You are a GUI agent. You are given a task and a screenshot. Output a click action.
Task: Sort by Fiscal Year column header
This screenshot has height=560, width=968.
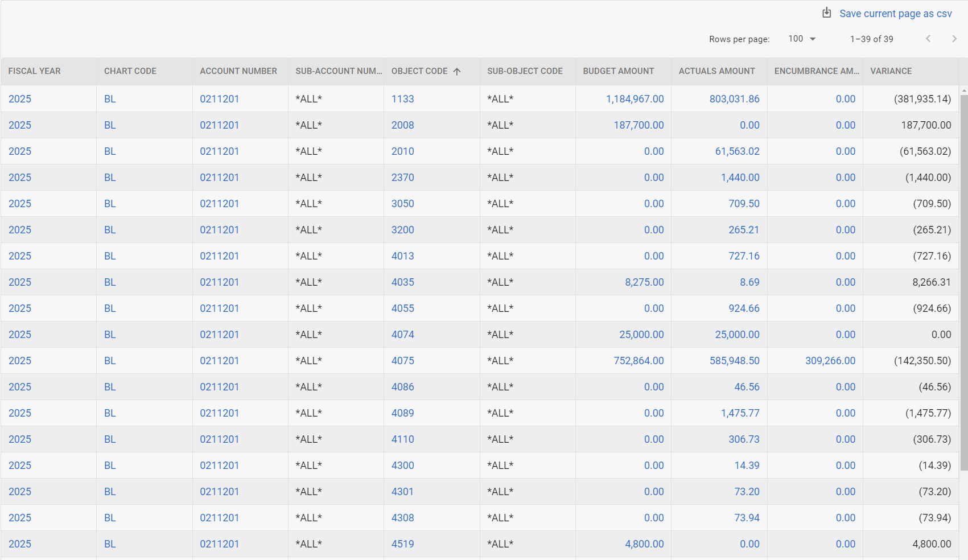34,71
